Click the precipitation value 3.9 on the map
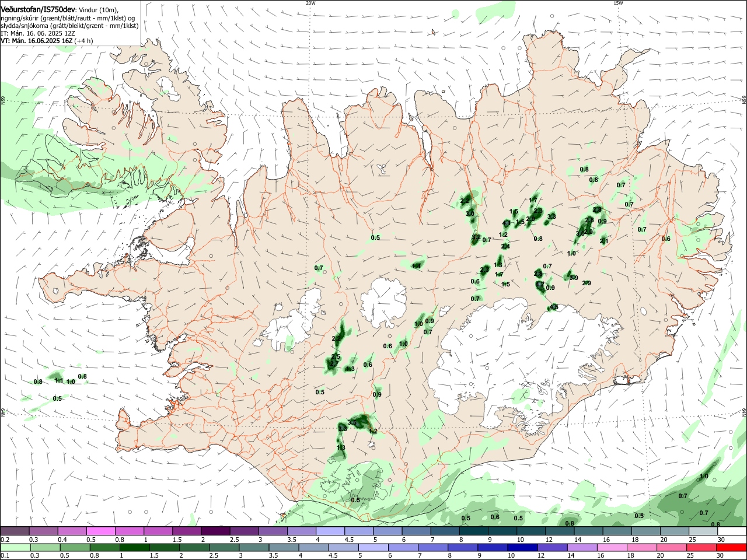Image resolution: width=747 pixels, height=560 pixels. point(574,278)
